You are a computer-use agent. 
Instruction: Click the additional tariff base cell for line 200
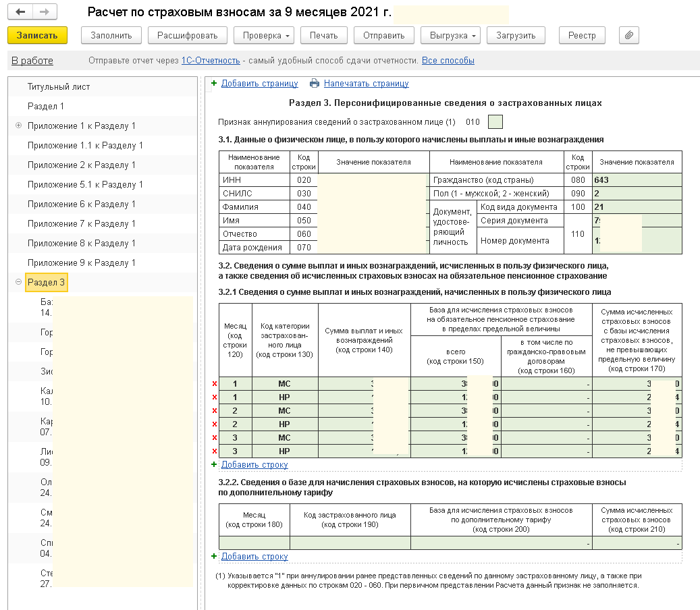tap(502, 543)
